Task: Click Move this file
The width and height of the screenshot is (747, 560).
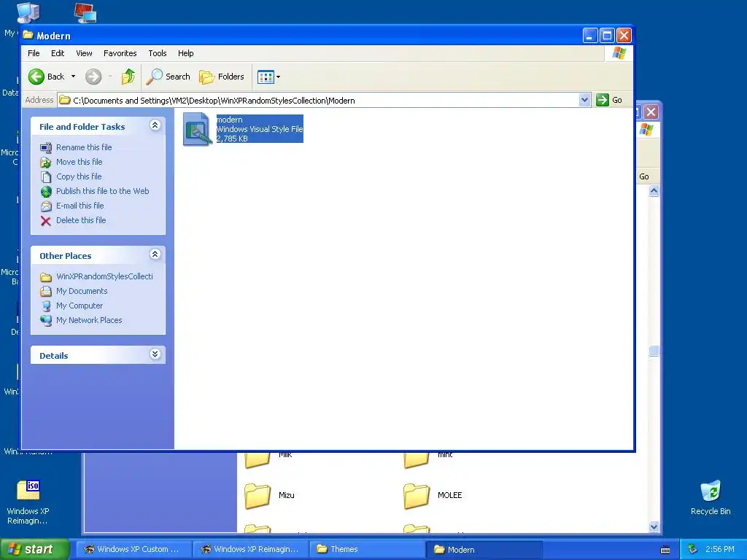Action: pos(79,162)
